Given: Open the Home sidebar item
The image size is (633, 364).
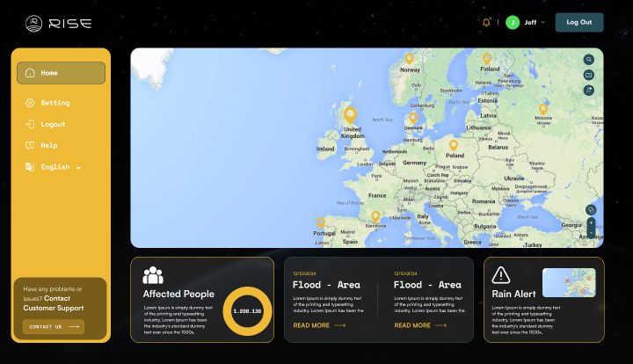Looking at the screenshot, I should click(61, 73).
